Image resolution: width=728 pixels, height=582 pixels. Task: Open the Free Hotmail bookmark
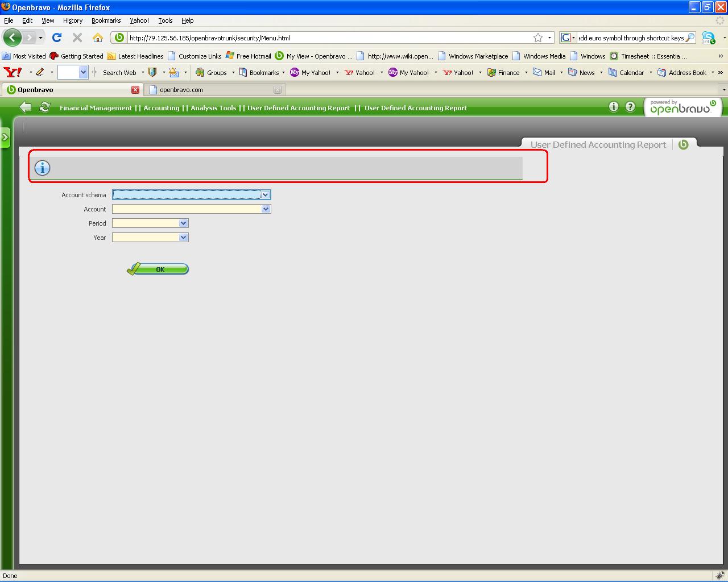tap(248, 56)
